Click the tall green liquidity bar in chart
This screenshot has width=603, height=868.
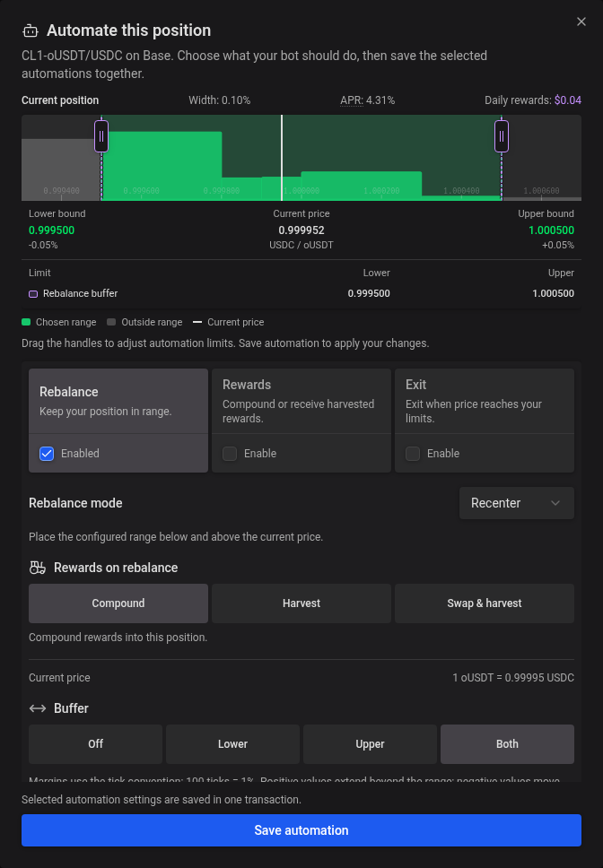pyautogui.click(x=162, y=166)
